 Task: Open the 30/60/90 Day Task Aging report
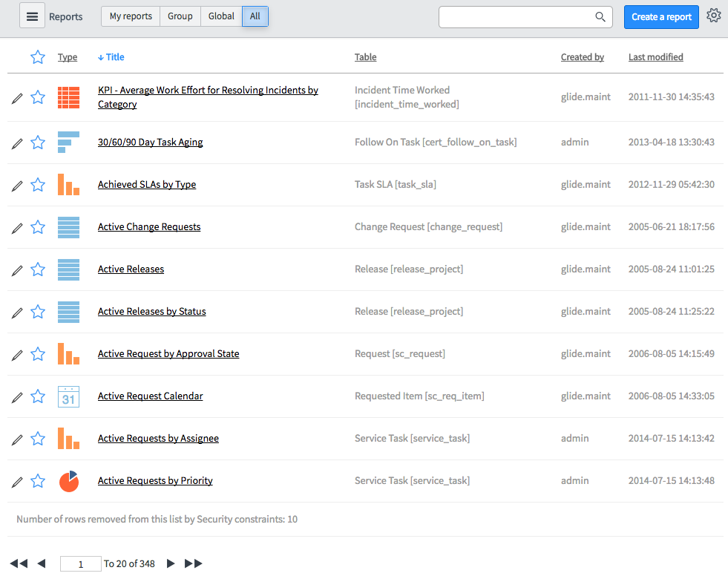pos(150,142)
